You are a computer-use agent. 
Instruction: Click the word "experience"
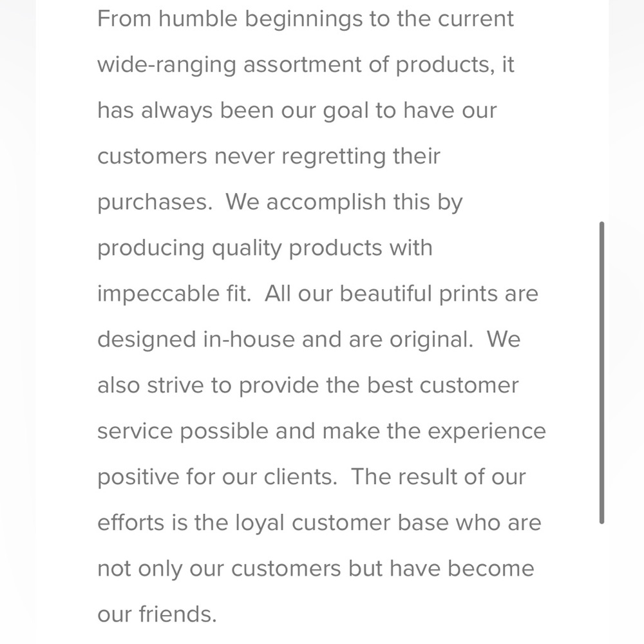487,431
